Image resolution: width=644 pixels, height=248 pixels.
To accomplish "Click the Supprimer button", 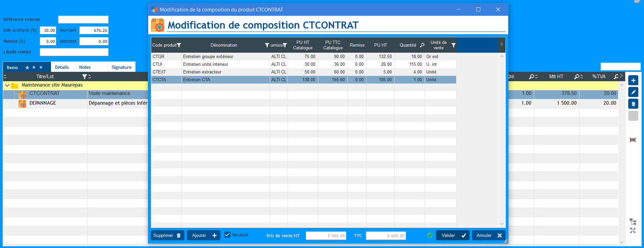I will 167,236.
